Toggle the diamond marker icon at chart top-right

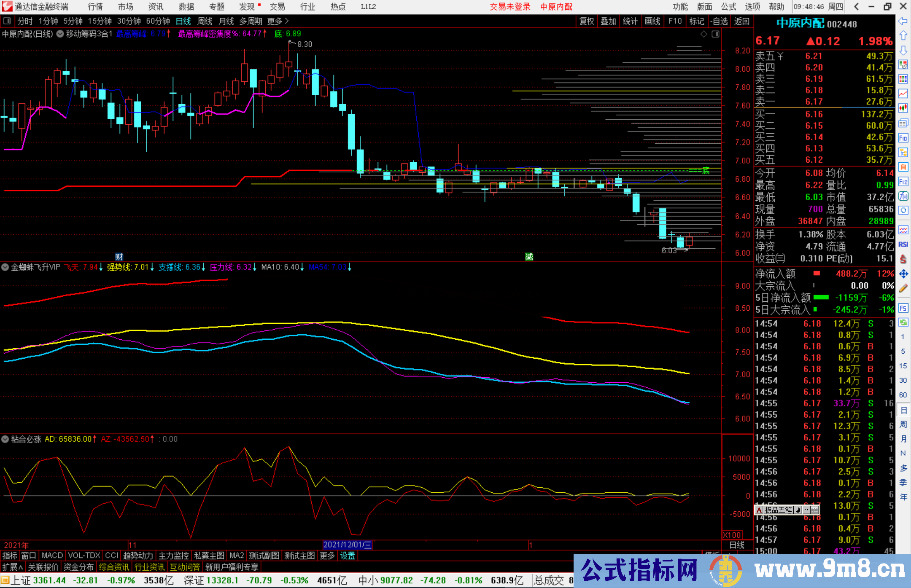coord(703,34)
